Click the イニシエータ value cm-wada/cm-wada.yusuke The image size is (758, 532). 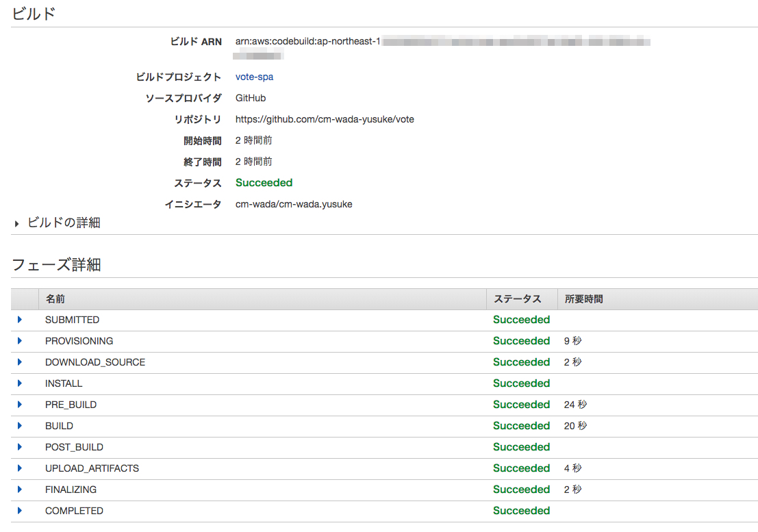pyautogui.click(x=293, y=204)
